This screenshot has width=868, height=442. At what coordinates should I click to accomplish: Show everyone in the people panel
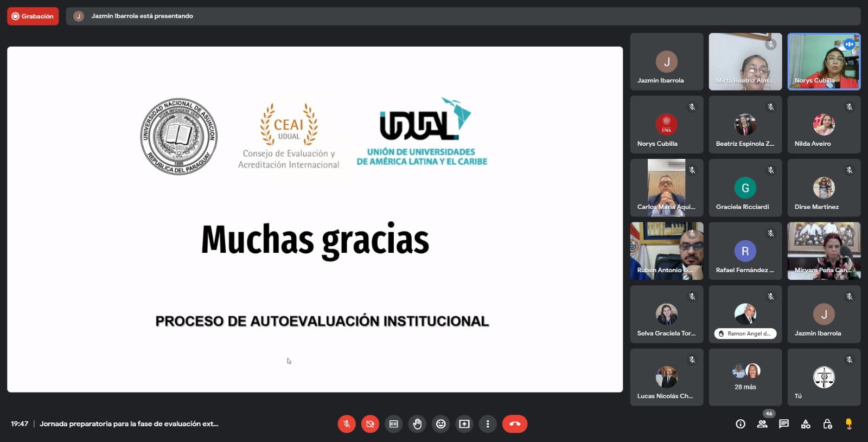(762, 424)
